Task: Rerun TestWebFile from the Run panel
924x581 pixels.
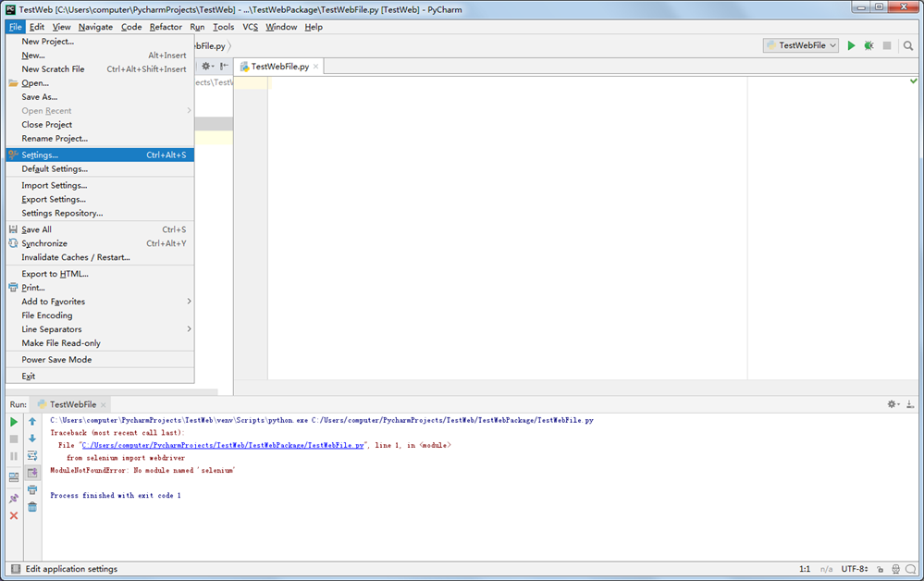Action: click(14, 422)
